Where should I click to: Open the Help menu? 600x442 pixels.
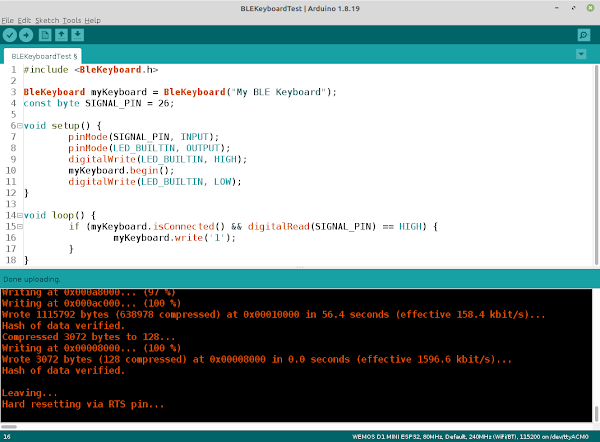pos(93,20)
